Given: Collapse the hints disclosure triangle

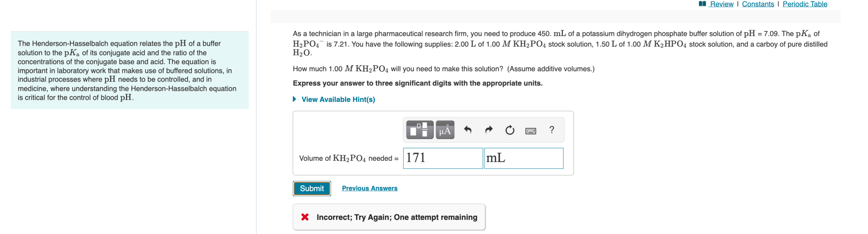Looking at the screenshot, I should [x=295, y=99].
